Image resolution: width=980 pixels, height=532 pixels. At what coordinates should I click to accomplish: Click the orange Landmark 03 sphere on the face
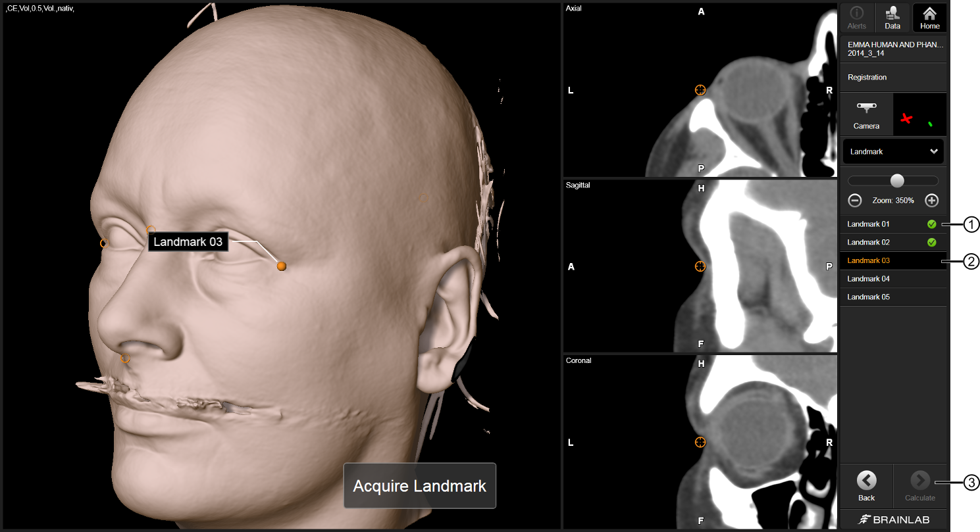[282, 266]
